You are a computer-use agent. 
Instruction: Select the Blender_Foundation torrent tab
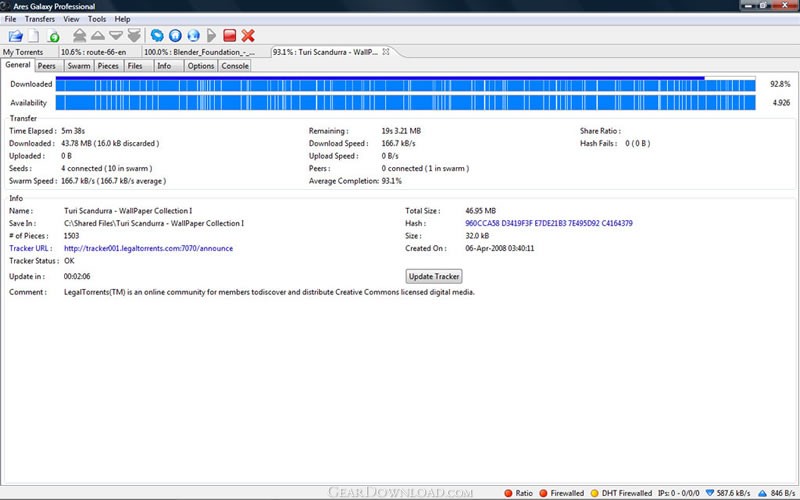[x=199, y=52]
